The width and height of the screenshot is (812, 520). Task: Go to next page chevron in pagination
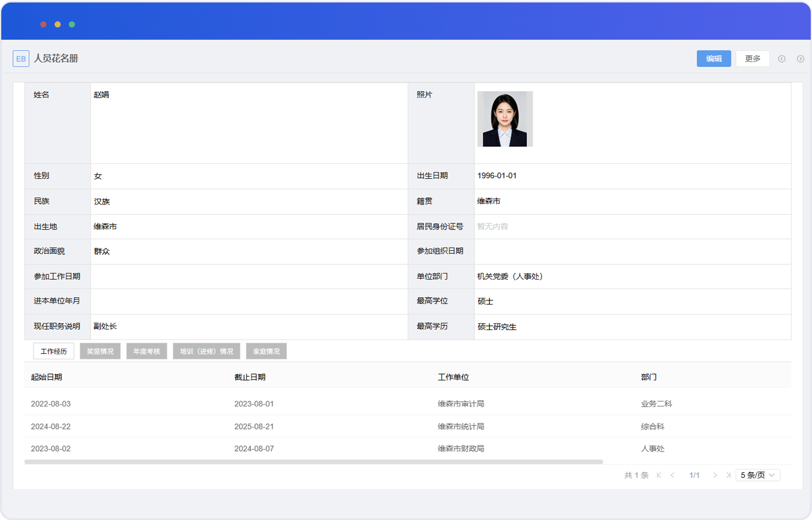coord(715,475)
